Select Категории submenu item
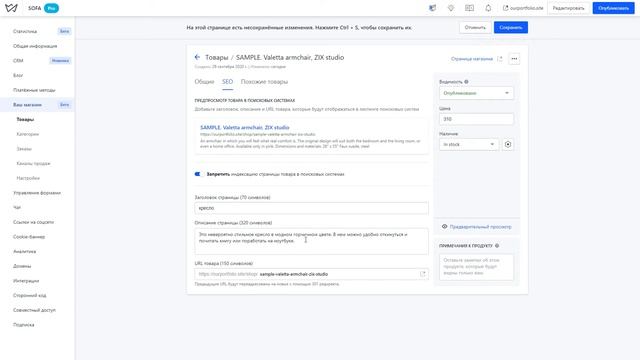 click(28, 134)
